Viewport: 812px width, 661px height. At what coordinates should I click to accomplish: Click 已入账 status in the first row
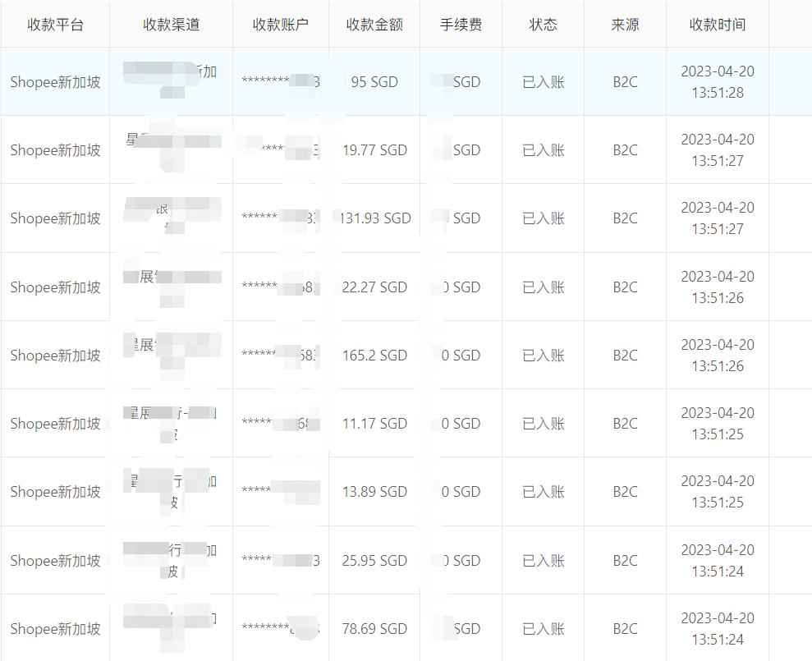click(543, 81)
